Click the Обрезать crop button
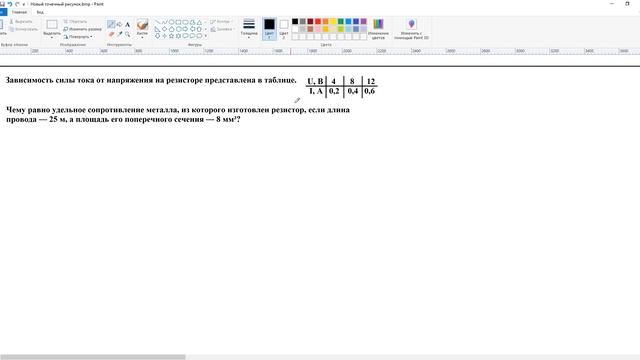640x360 pixels. click(x=75, y=21)
